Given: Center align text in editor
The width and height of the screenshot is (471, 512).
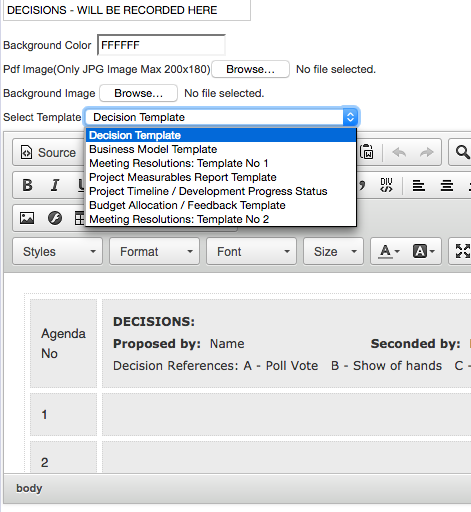Looking at the screenshot, I should [446, 185].
